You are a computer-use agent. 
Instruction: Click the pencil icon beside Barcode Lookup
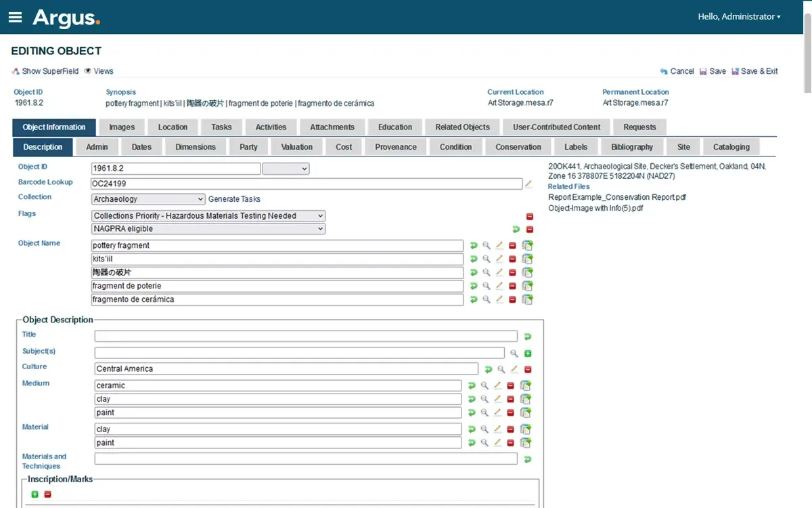click(528, 184)
